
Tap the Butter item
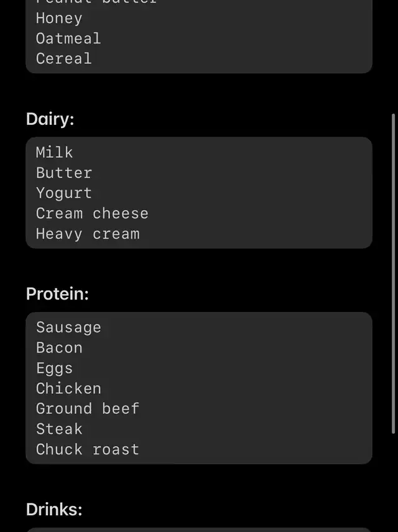[x=64, y=173]
